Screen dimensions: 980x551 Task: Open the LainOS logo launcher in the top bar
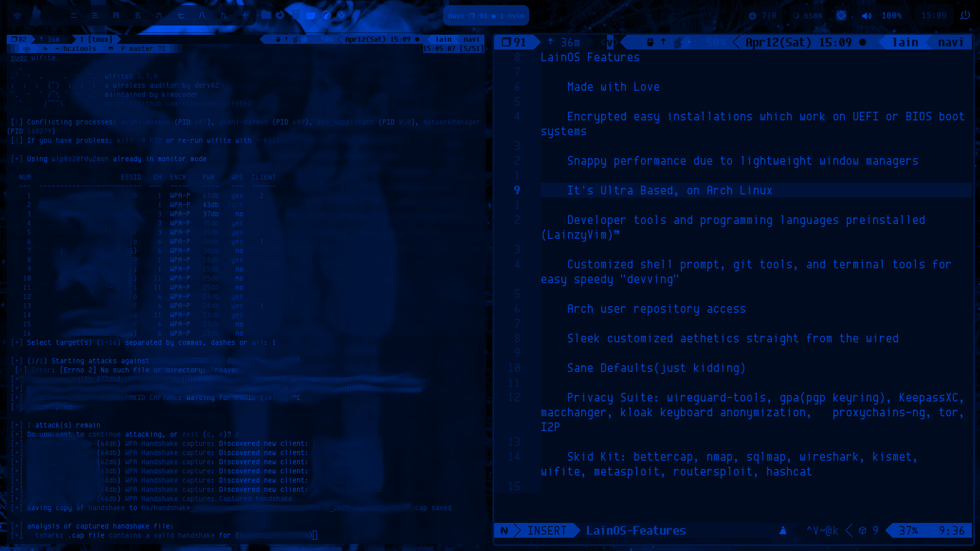[x=17, y=15]
